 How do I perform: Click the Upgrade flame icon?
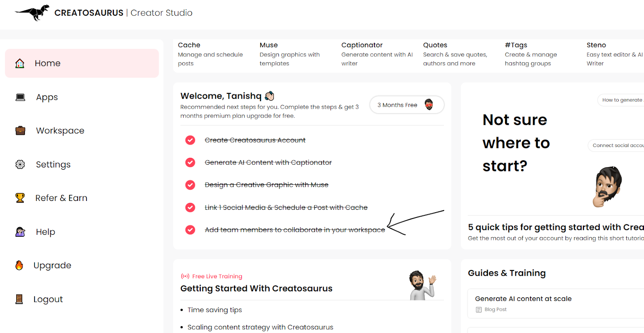19,265
